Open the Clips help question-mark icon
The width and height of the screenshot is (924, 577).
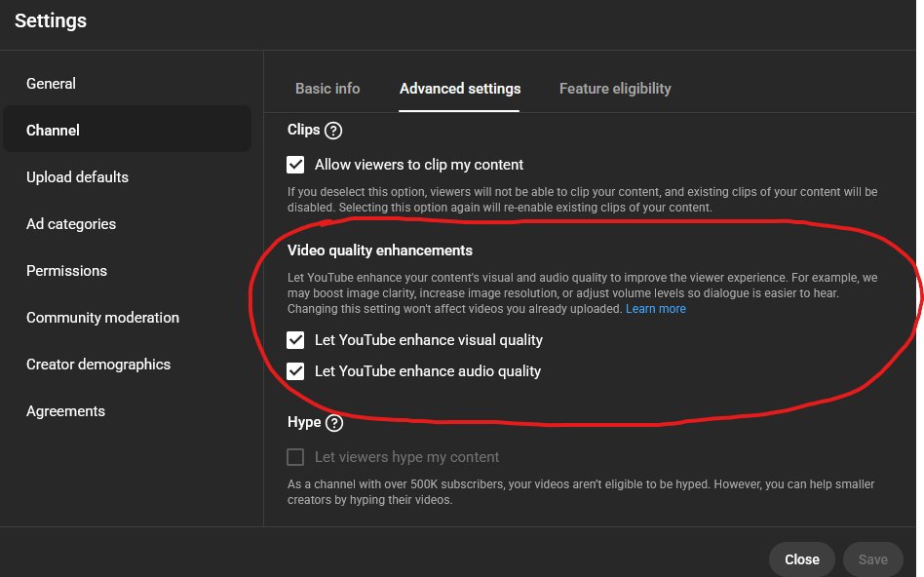(x=333, y=131)
